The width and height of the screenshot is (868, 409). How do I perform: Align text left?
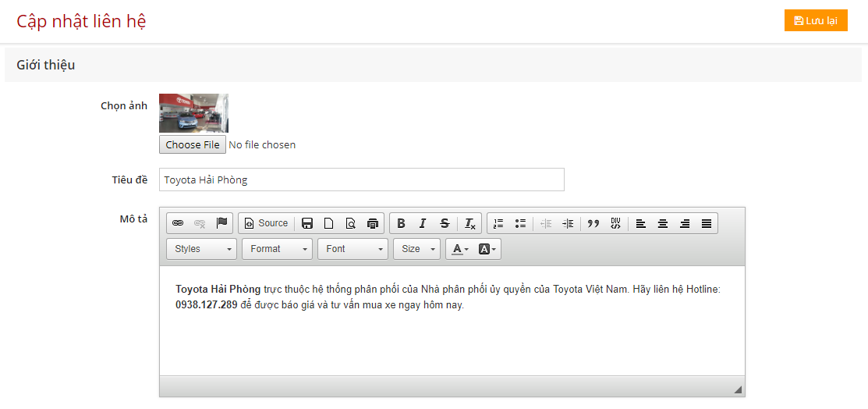(641, 222)
